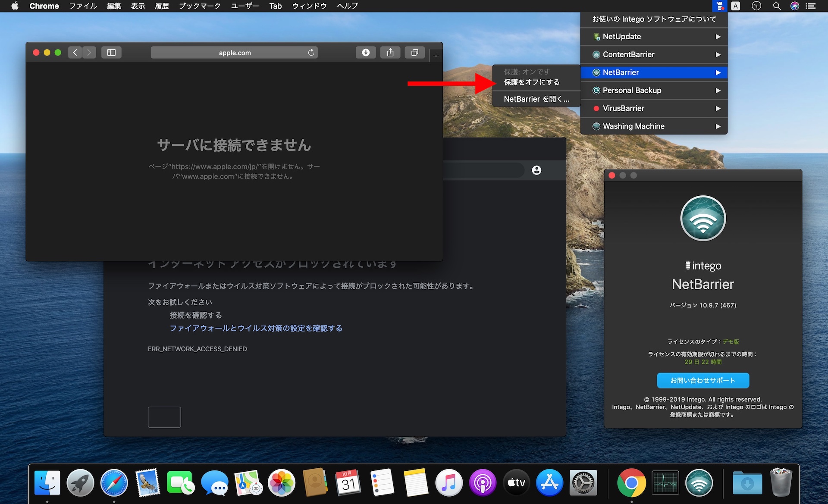
Task: Click NetBarrier を開く menu item
Action: point(537,99)
